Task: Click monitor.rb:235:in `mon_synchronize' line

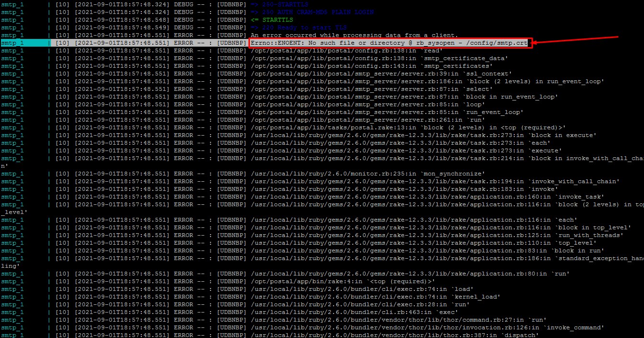Action: (x=368, y=174)
